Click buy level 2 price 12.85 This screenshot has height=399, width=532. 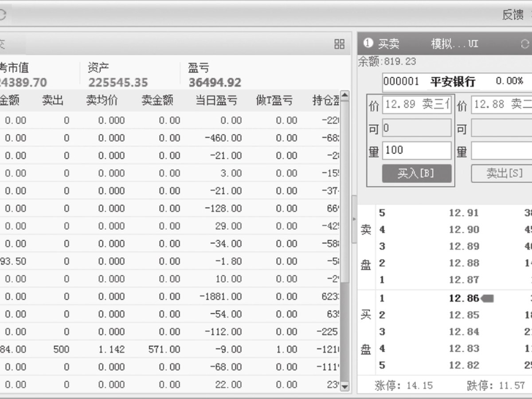pos(464,315)
